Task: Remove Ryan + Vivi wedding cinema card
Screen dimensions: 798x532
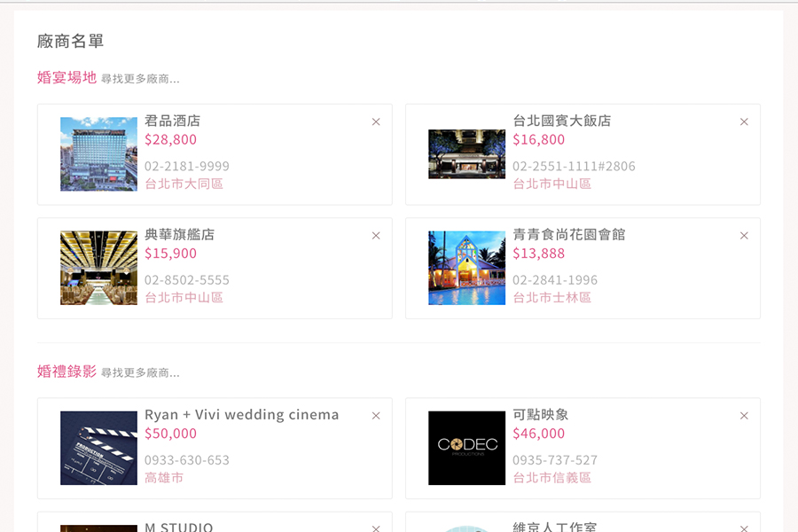Action: tap(376, 416)
